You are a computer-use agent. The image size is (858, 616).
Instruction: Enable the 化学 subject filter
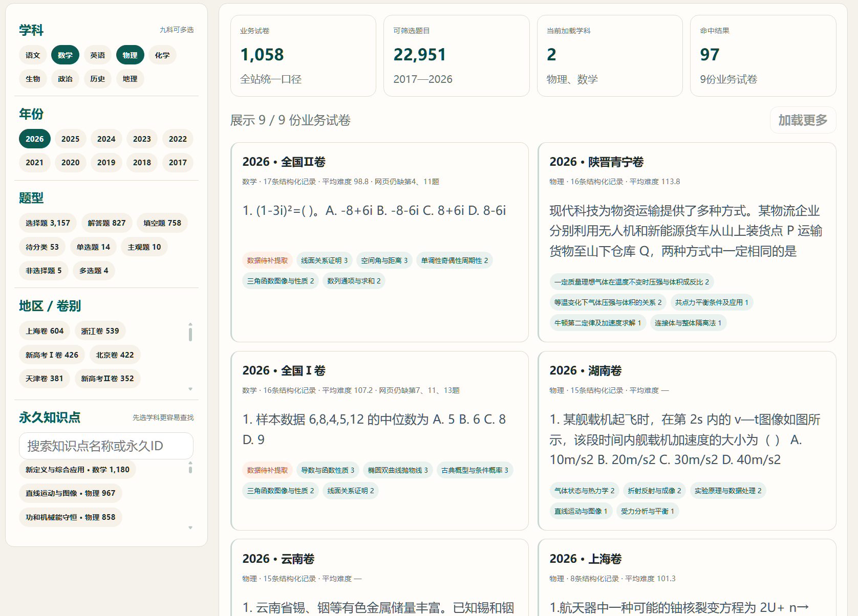point(162,55)
